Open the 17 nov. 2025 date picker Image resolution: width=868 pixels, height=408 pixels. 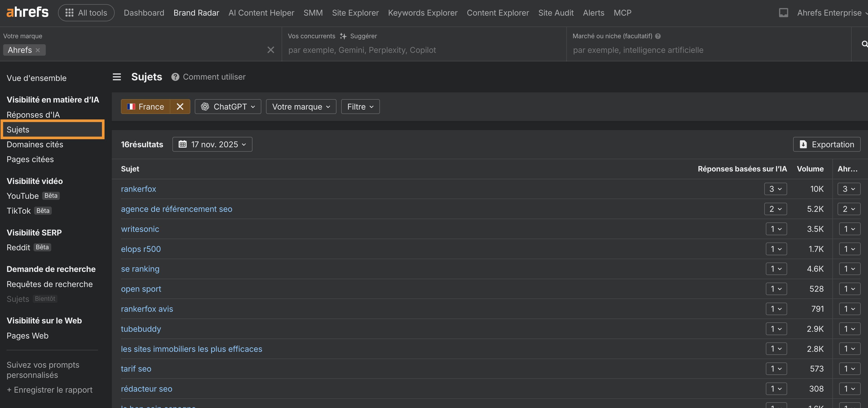(x=212, y=144)
